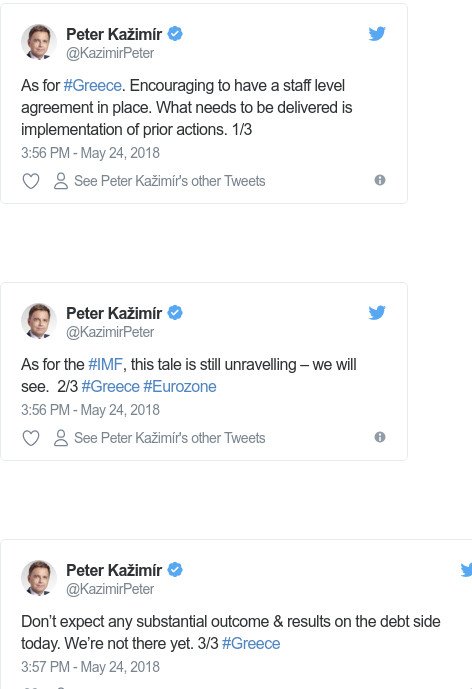Click the Twitter bird icon in first tweet
The height and width of the screenshot is (689, 472).
point(377,34)
